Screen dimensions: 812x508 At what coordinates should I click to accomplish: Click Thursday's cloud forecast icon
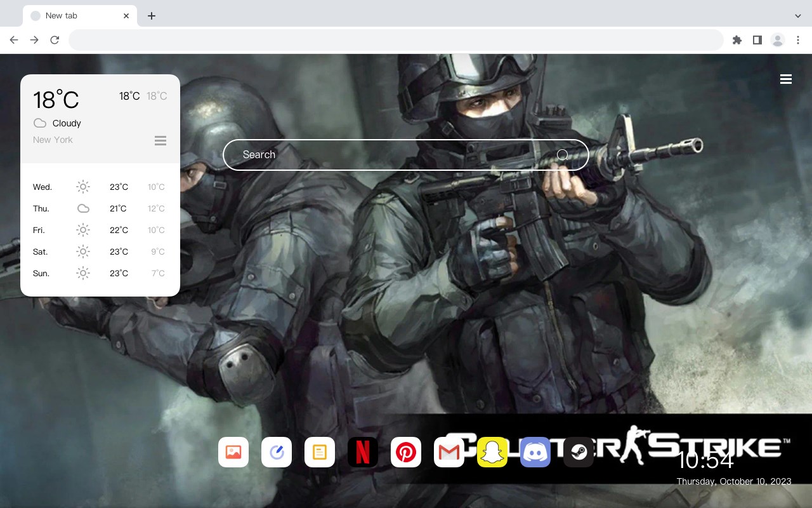(x=83, y=208)
